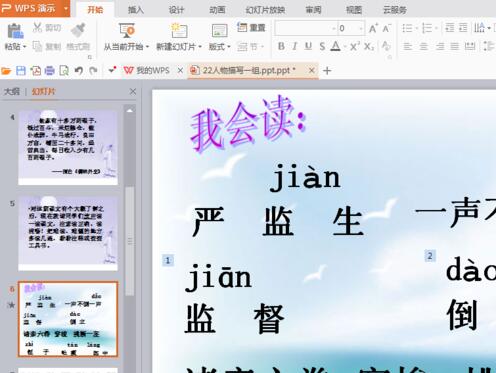Click the distributed alignment icon

click(x=470, y=46)
